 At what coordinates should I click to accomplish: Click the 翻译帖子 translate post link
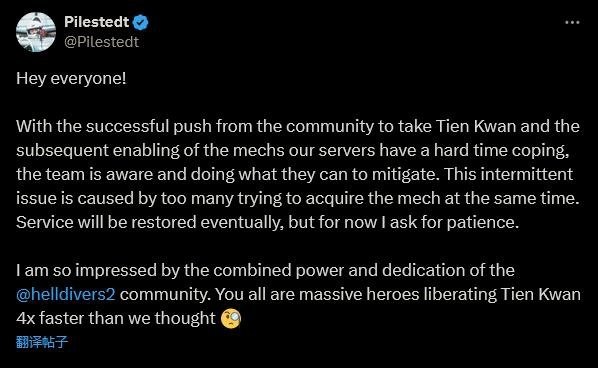(42, 342)
